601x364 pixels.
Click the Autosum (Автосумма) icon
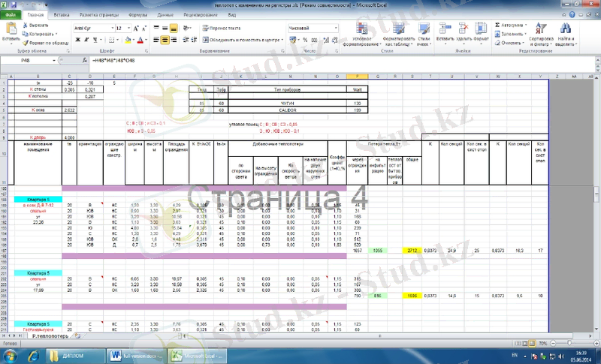499,25
